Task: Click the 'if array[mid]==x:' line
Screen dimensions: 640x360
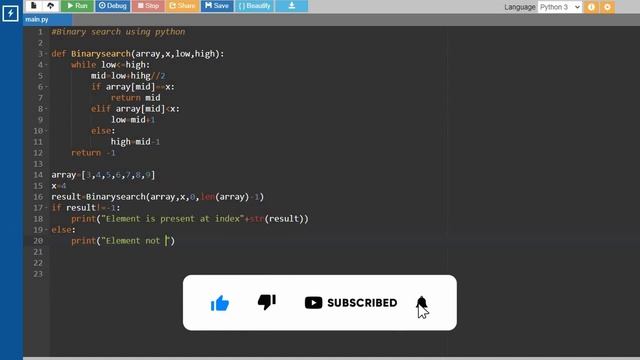Action: pos(133,87)
